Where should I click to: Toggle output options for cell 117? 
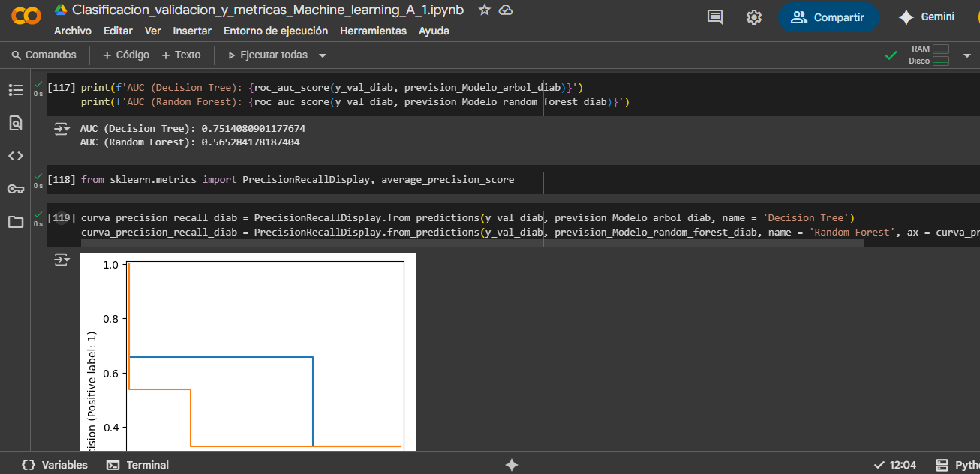pyautogui.click(x=62, y=130)
